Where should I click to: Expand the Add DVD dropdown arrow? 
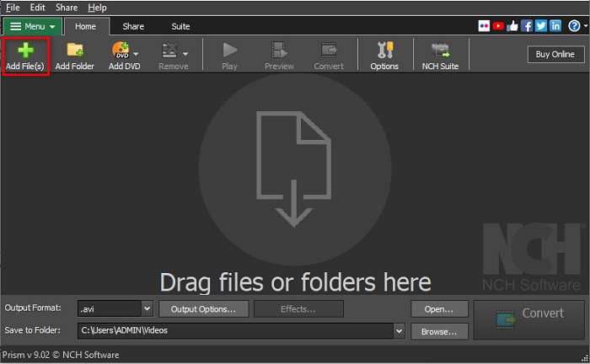click(x=136, y=54)
